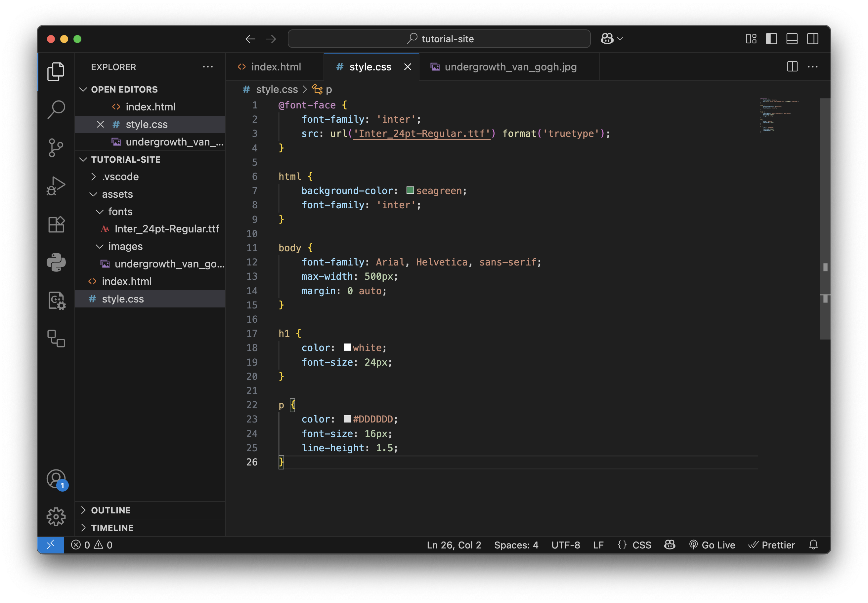This screenshot has height=603, width=868.
Task: Switch to undergrowth_van_gogh.jpg tab
Action: pyautogui.click(x=509, y=67)
